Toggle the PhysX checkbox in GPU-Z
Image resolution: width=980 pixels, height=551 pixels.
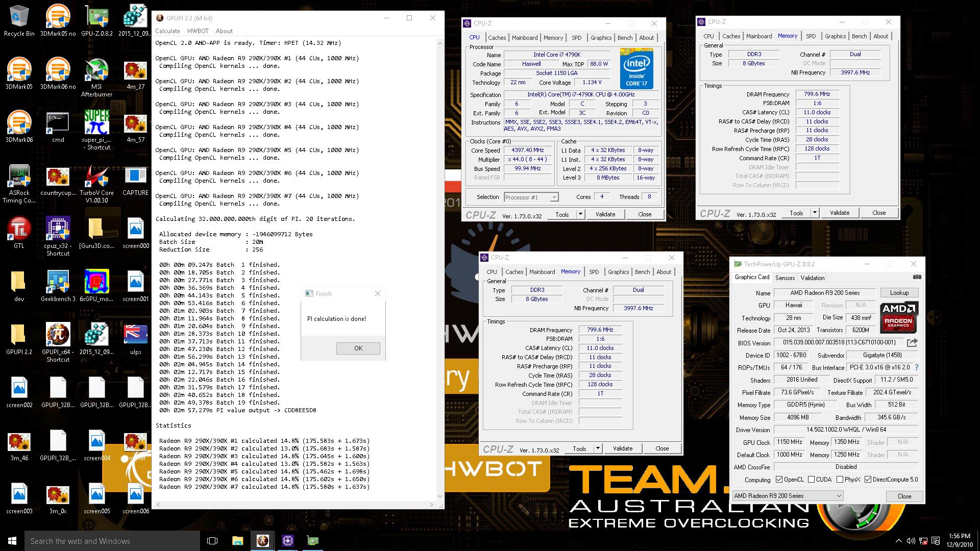840,480
